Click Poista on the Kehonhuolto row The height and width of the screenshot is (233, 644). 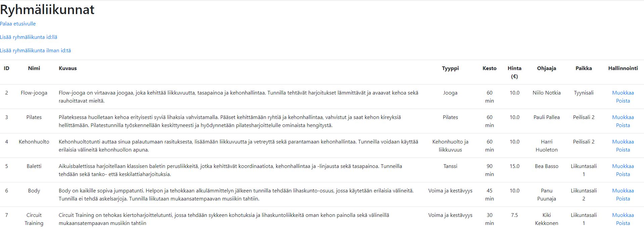pyautogui.click(x=623, y=150)
